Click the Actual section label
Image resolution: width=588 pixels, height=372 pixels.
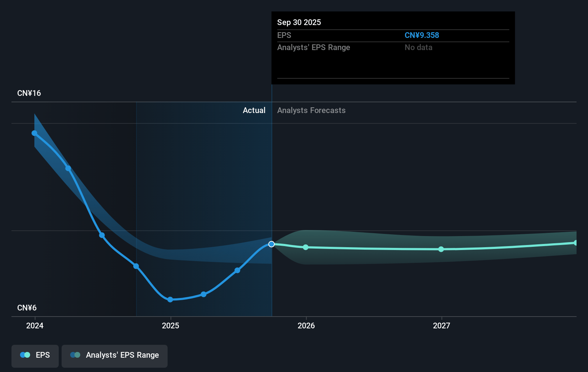[x=254, y=110]
